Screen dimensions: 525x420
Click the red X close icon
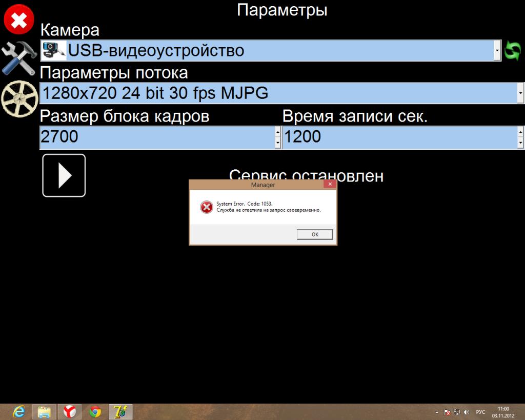click(x=19, y=19)
